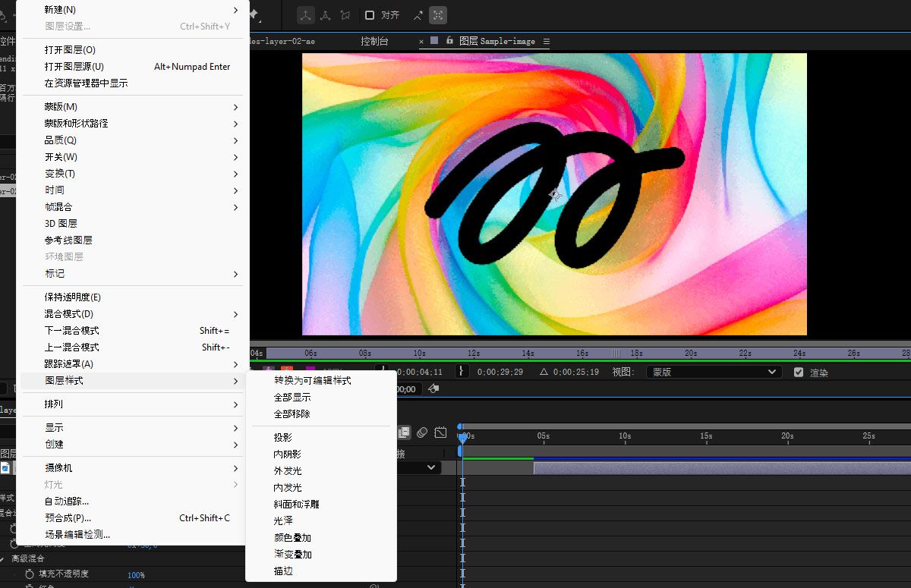The image size is (911, 588).
Task: Enable the 对齐 snapping checkbox
Action: coord(370,15)
